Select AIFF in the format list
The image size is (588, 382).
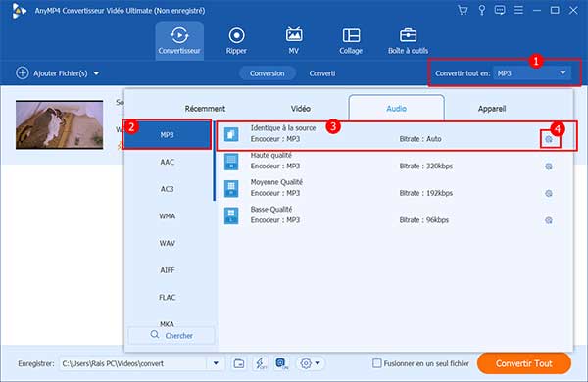[167, 270]
